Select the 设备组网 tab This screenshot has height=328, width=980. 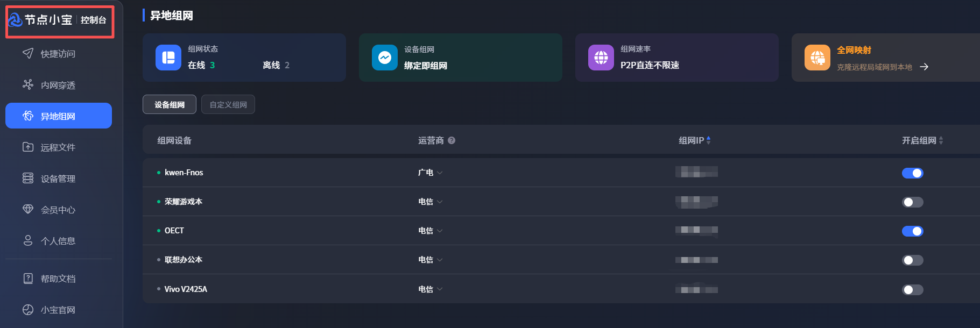pos(169,104)
